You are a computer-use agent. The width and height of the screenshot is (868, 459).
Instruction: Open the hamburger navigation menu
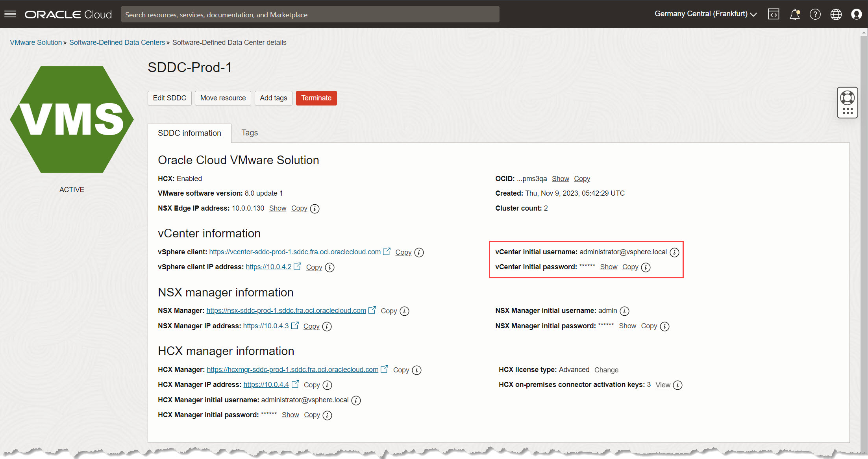[10, 14]
